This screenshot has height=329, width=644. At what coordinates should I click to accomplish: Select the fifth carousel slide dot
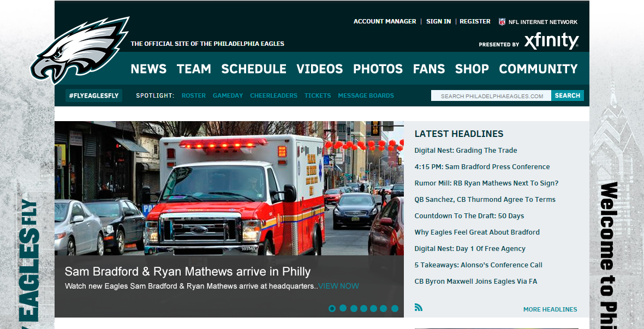373,308
